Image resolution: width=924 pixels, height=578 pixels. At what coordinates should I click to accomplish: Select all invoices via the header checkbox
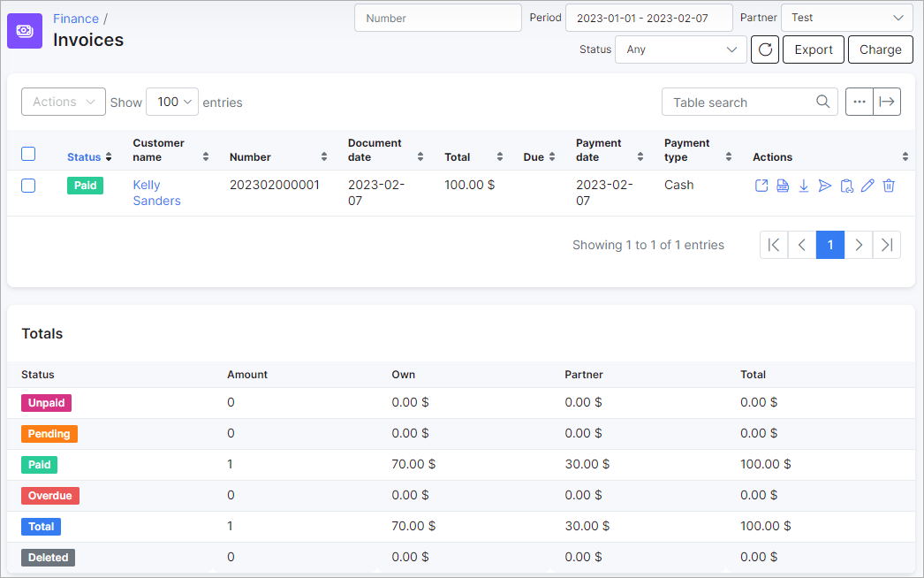pyautogui.click(x=27, y=153)
